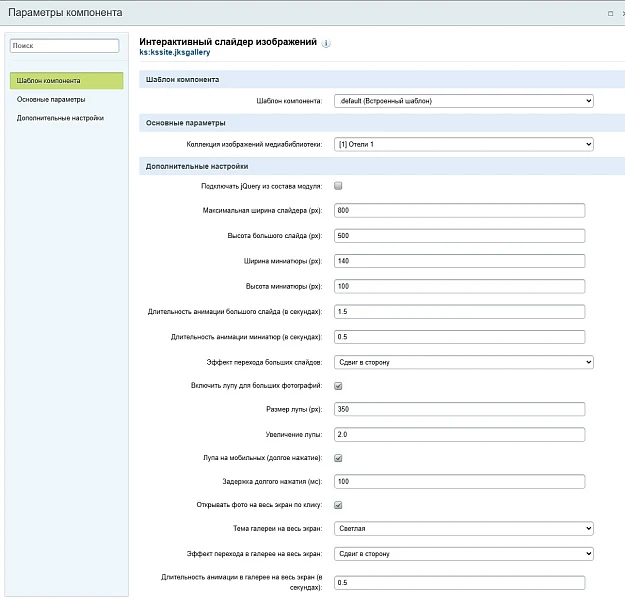This screenshot has width=625, height=600.
Task: Go to Дополнительные настройки sidebar section
Action: pyautogui.click(x=60, y=118)
